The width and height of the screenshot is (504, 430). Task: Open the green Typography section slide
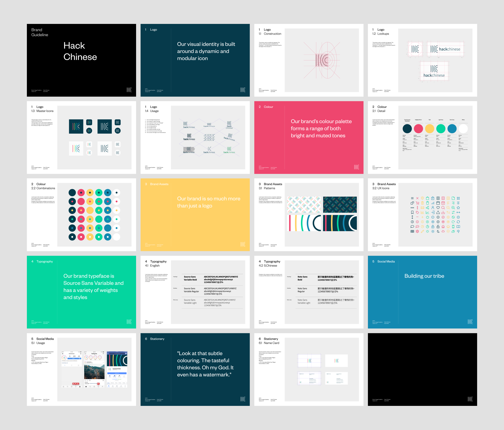(81, 292)
